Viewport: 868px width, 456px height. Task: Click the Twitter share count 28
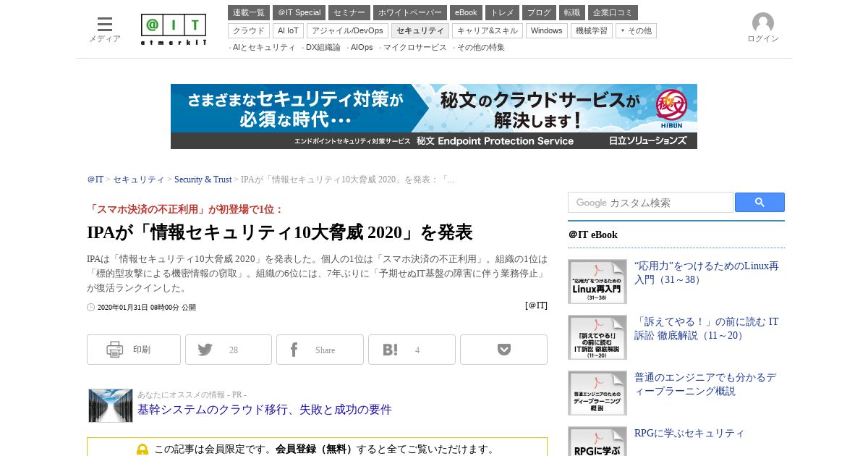(x=234, y=350)
